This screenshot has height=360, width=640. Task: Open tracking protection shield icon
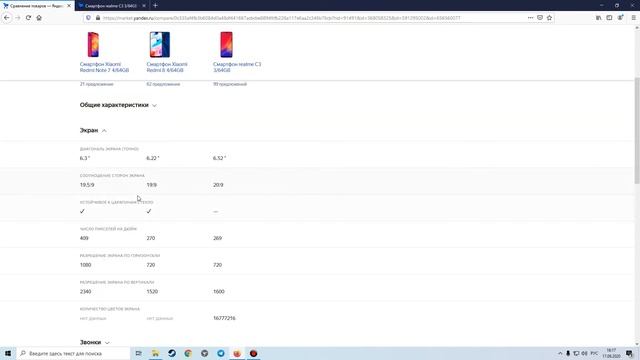tap(88, 18)
